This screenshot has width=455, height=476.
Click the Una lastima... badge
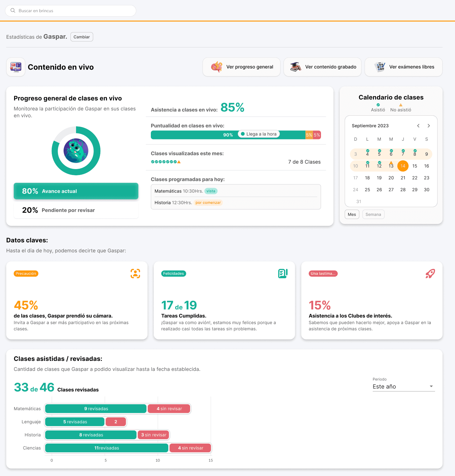[x=323, y=274]
